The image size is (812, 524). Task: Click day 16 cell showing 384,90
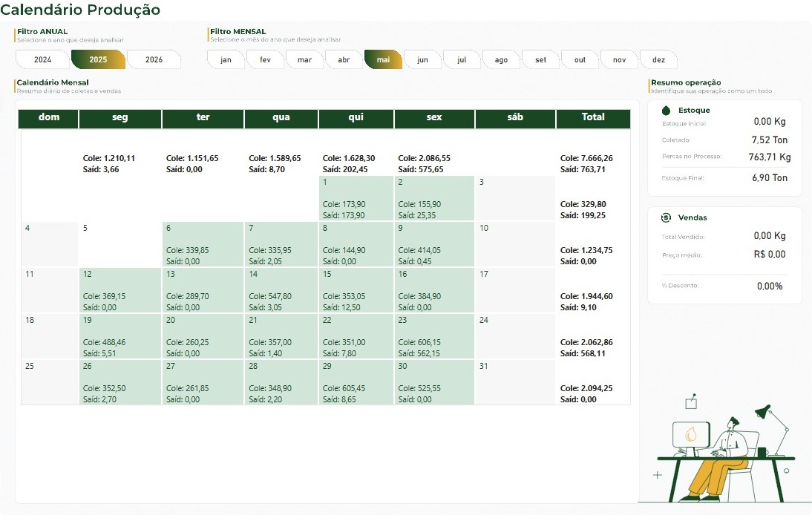point(434,290)
